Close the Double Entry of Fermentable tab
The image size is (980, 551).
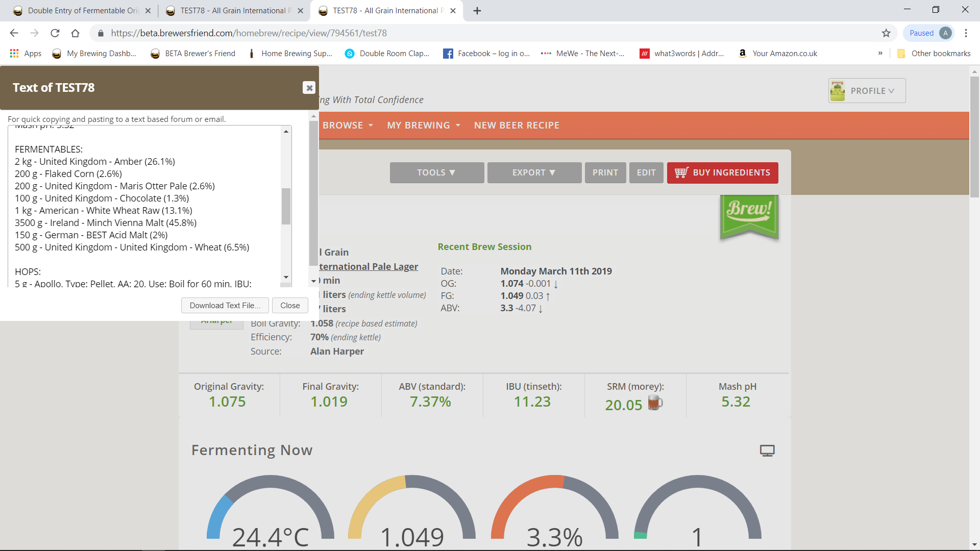click(148, 11)
